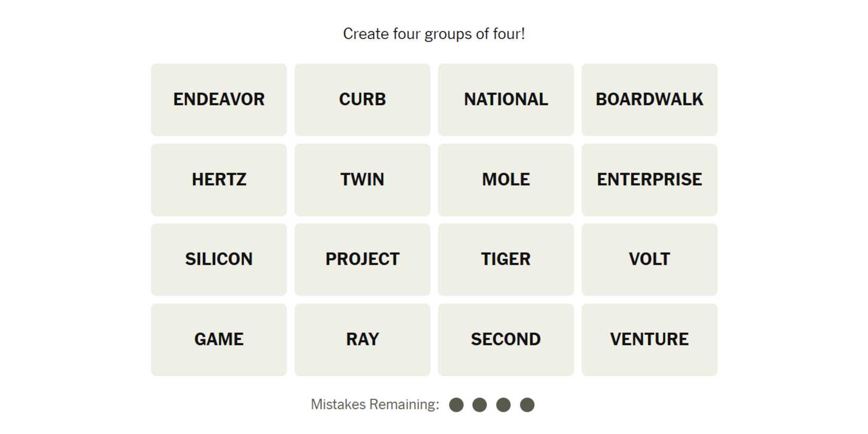868x434 pixels.
Task: Click the last mistakes remaining dot
Action: click(x=527, y=405)
